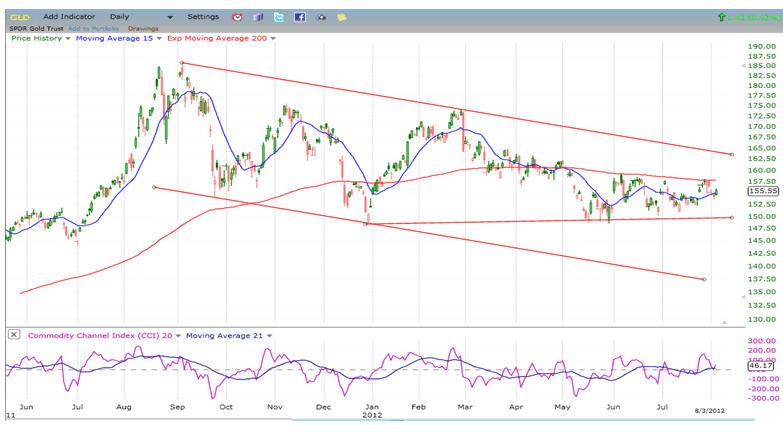Click the red alarm clock alert icon

[236, 17]
